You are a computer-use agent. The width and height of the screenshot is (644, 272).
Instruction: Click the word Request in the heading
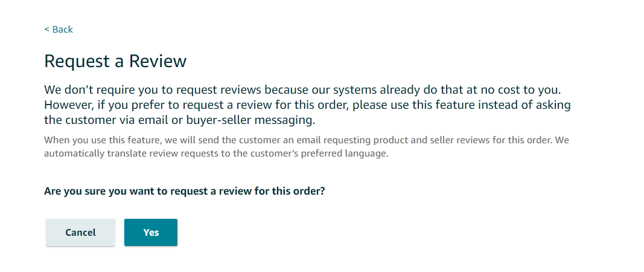point(77,62)
